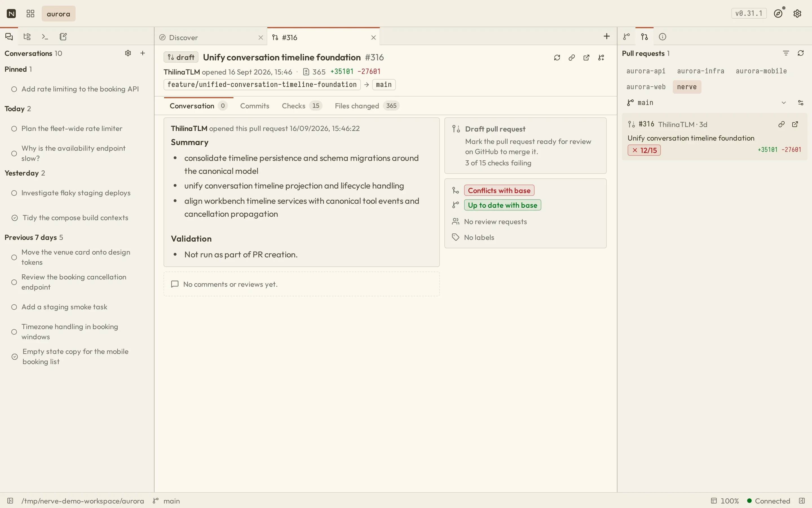Screen dimensions: 812x508
Task: Click the aurora workspace button
Action: (58, 14)
